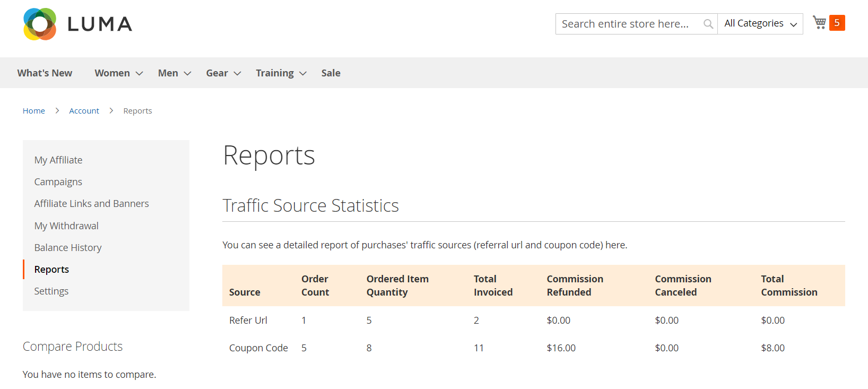Open the All Categories dropdown
868x389 pixels.
pyautogui.click(x=760, y=24)
